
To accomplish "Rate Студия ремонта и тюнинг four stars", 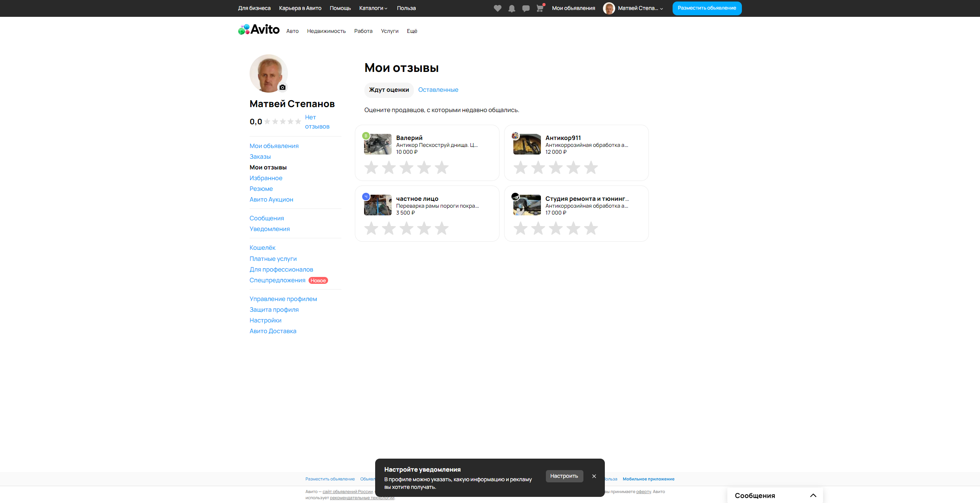I will (x=573, y=228).
